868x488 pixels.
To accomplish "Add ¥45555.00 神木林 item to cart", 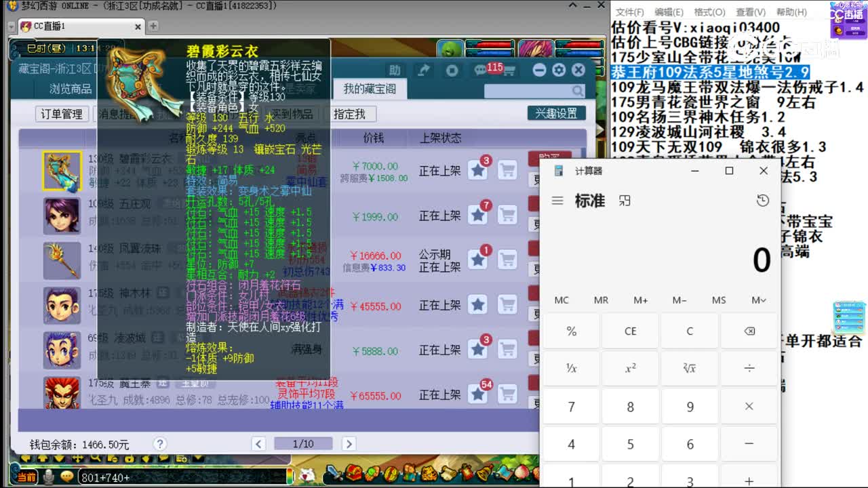I will [507, 305].
